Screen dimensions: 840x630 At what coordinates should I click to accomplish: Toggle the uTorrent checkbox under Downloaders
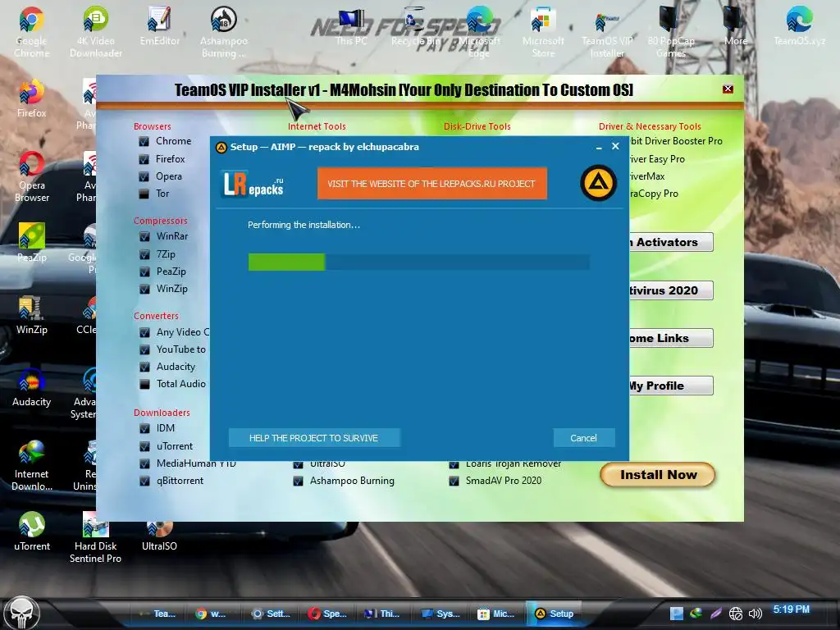(144, 446)
